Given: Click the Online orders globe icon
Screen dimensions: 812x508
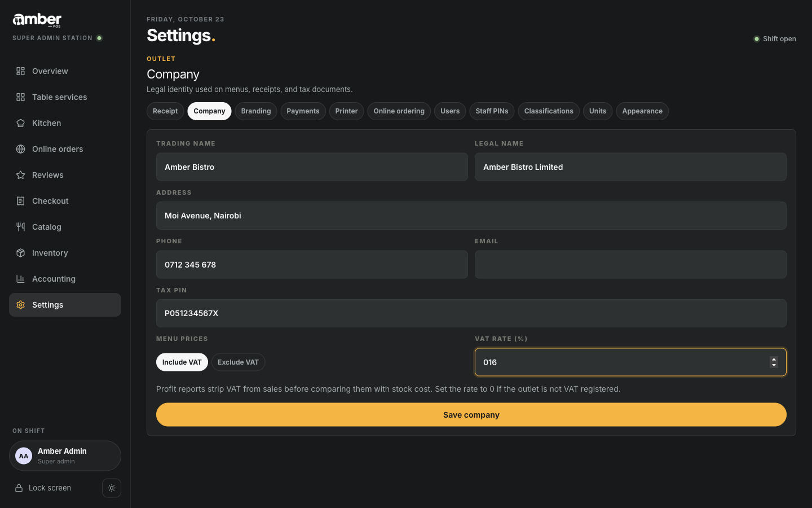Looking at the screenshot, I should tap(20, 149).
